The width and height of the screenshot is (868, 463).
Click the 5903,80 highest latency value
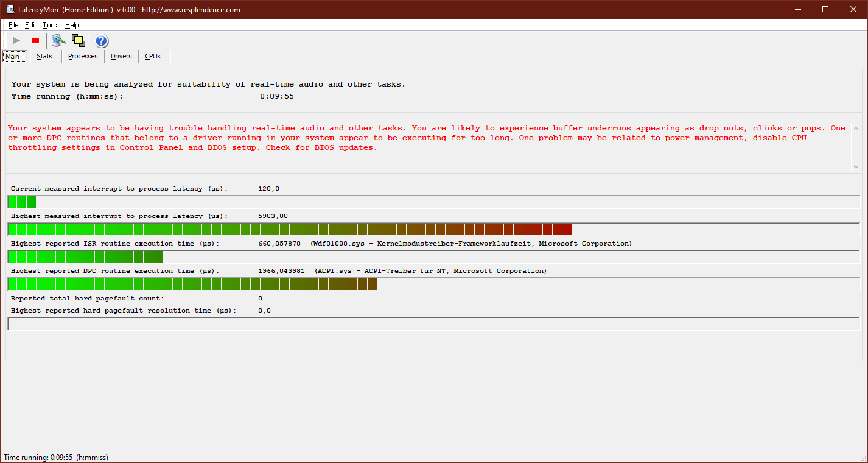click(x=273, y=216)
